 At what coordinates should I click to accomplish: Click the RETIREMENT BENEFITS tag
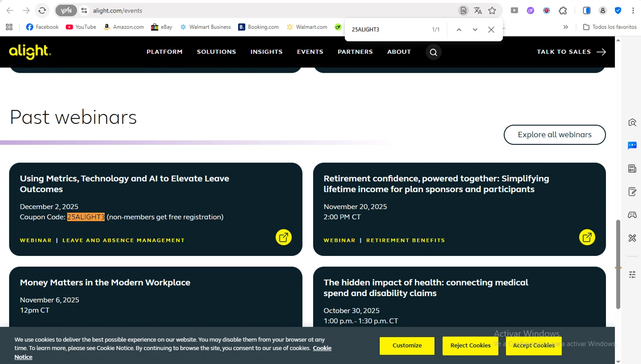(x=406, y=241)
